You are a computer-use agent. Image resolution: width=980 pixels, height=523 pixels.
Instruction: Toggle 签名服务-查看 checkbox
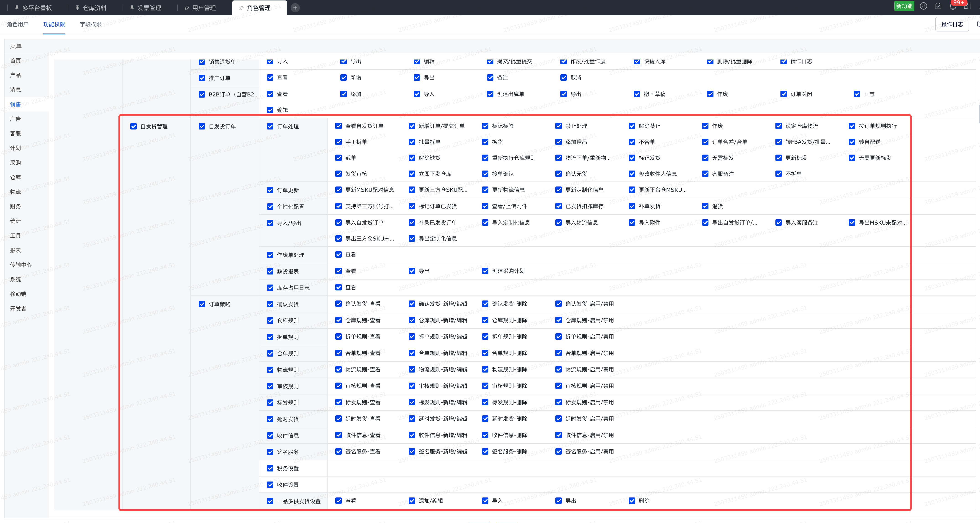(339, 451)
